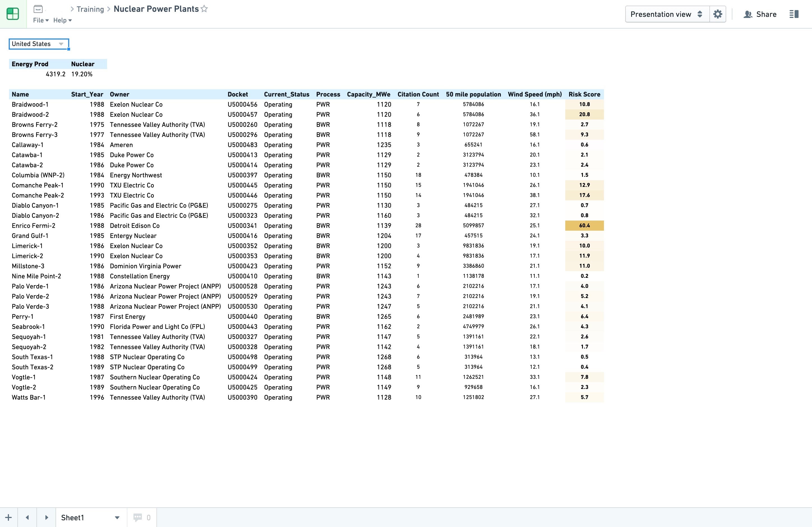Select the Nine Mile Point-2 cell
This screenshot has height=527, width=812.
(36, 276)
